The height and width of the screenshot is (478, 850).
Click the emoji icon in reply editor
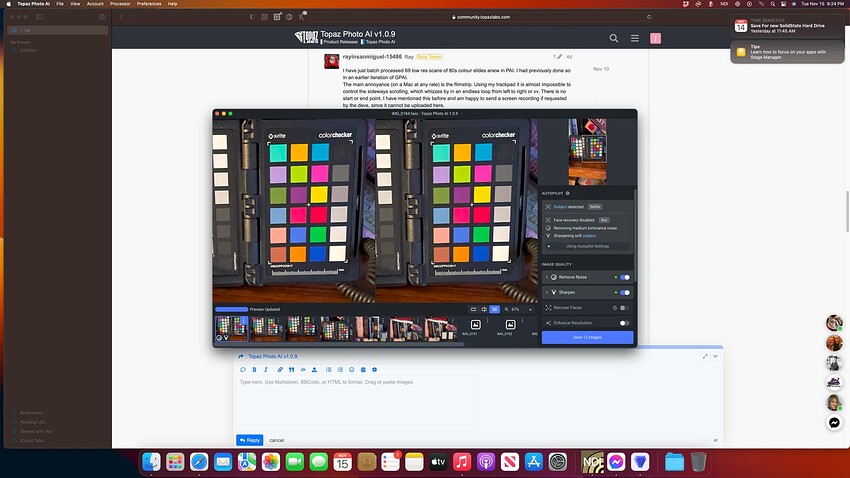pyautogui.click(x=351, y=370)
